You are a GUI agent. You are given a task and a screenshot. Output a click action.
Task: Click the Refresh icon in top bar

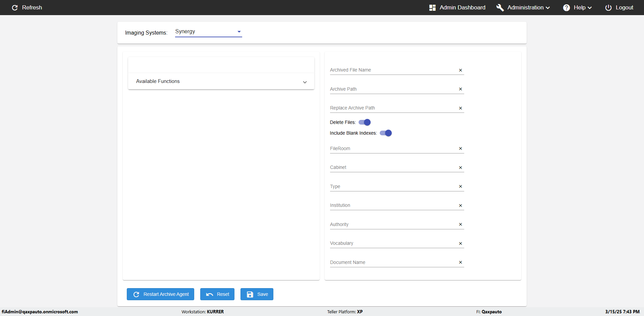[15, 7]
